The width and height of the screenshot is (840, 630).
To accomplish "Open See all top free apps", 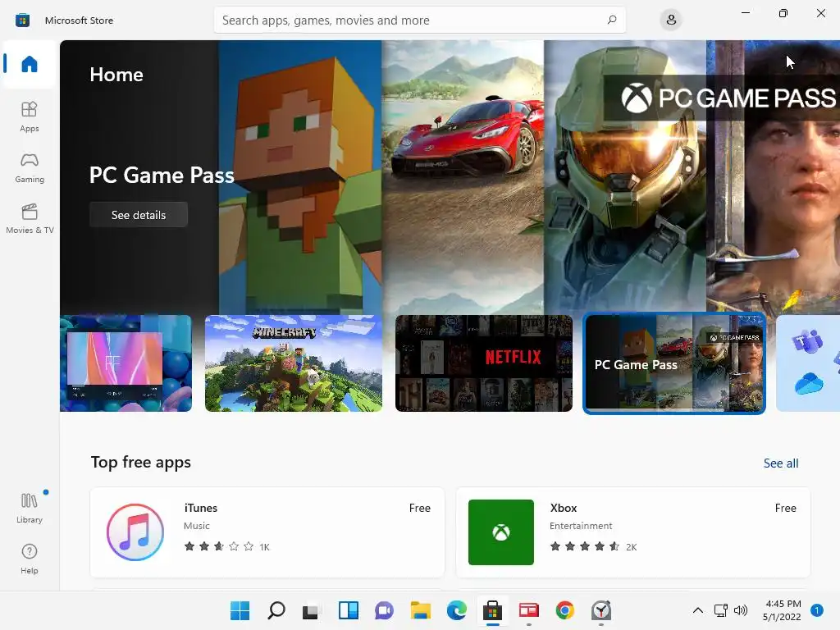I will click(x=781, y=463).
